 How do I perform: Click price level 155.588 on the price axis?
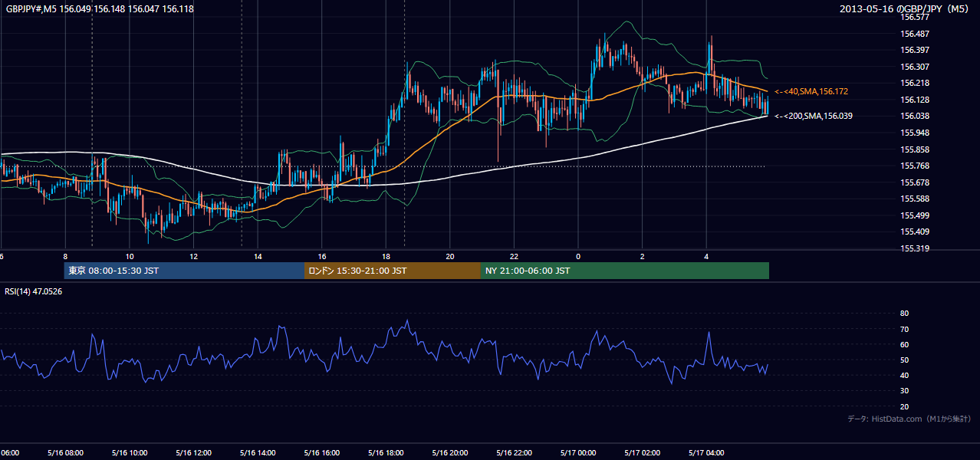(915, 199)
